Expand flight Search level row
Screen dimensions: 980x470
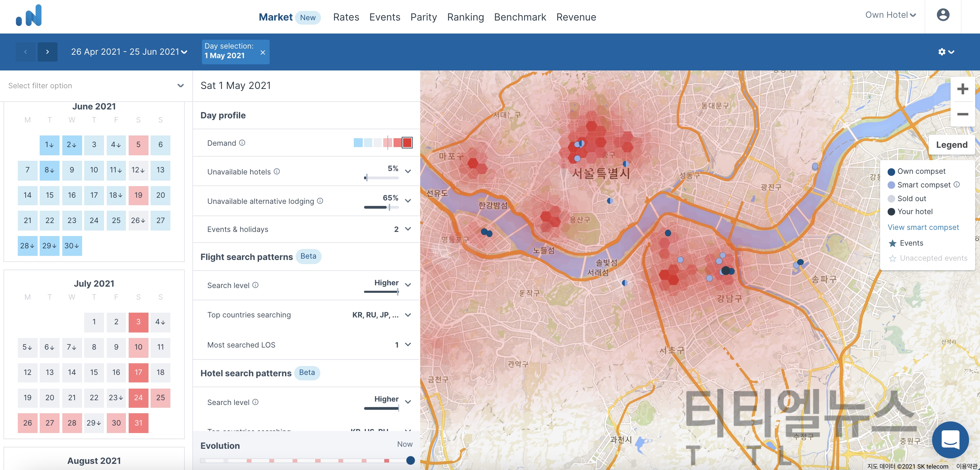[x=408, y=285]
